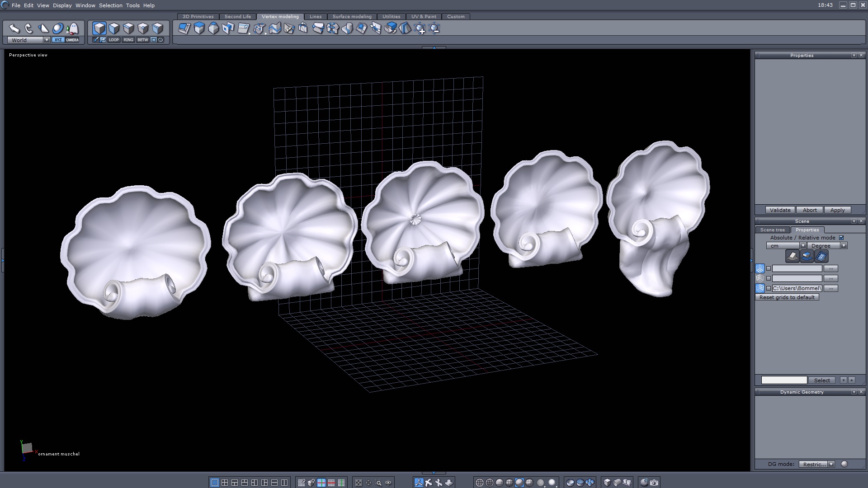Click the camera snapshot icon
Viewport: 868px width, 488px height.
tap(654, 483)
